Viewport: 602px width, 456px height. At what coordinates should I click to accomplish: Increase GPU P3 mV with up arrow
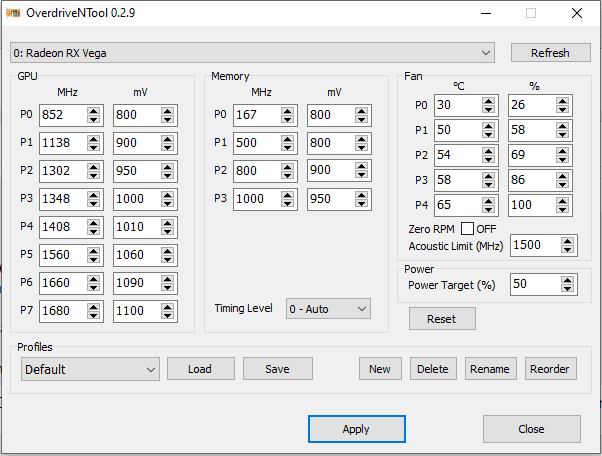click(167, 195)
